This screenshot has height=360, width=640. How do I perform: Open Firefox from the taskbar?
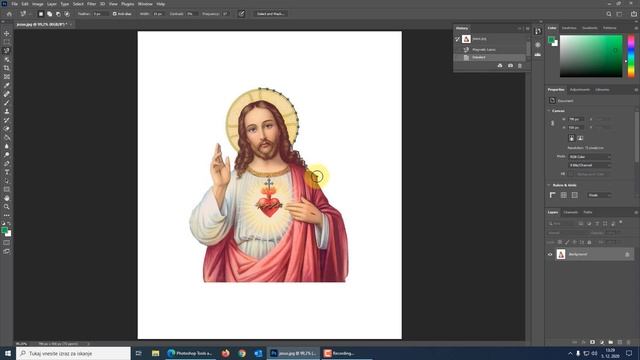coord(225,353)
